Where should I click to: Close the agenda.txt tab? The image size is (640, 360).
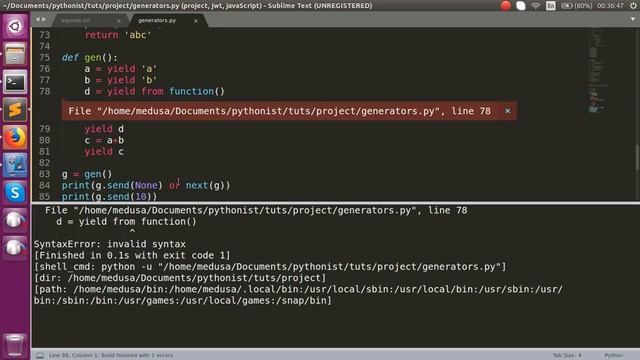118,21
